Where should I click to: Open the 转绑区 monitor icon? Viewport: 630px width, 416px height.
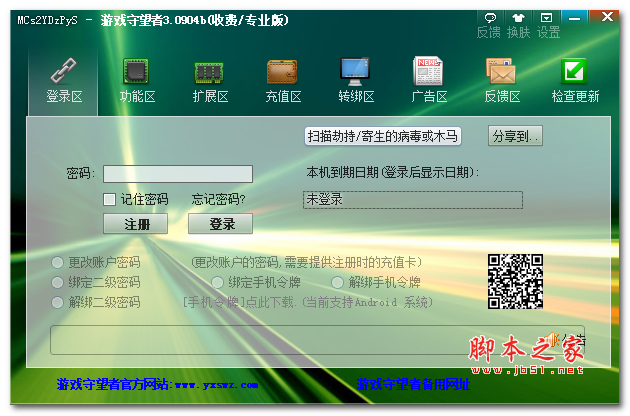coord(355,72)
